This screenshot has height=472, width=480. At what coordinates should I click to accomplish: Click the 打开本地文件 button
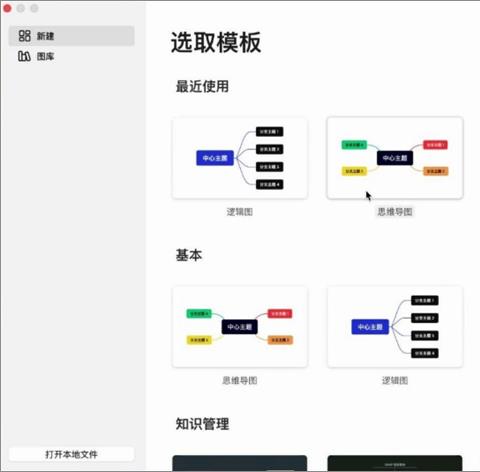72,454
